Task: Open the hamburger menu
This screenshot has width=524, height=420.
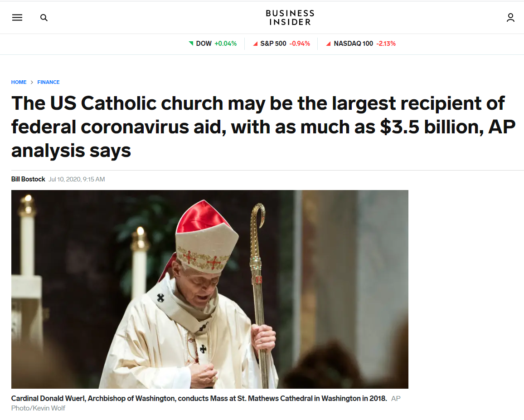Action: coord(17,17)
